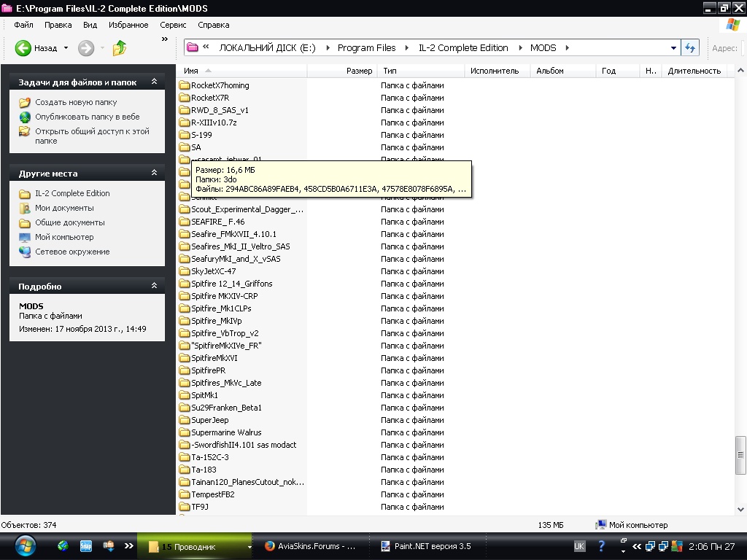Select the TempestFB2 folder icon
The width and height of the screenshot is (747, 560).
185,494
